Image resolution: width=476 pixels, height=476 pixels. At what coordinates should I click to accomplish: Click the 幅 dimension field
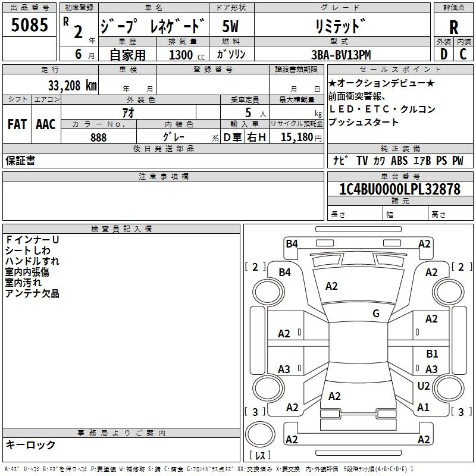coord(405,214)
